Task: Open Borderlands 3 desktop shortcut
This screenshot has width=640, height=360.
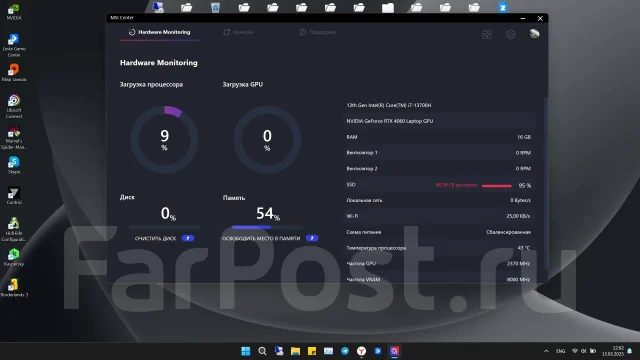Action: (x=14, y=288)
